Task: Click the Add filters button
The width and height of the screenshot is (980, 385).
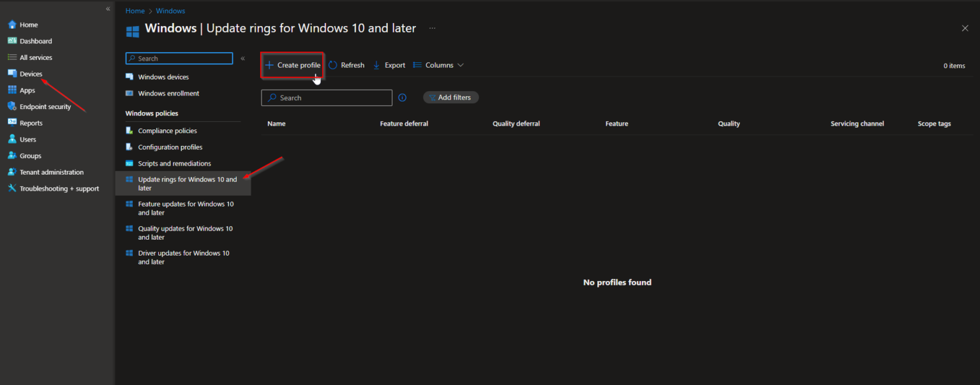Action: (x=450, y=98)
